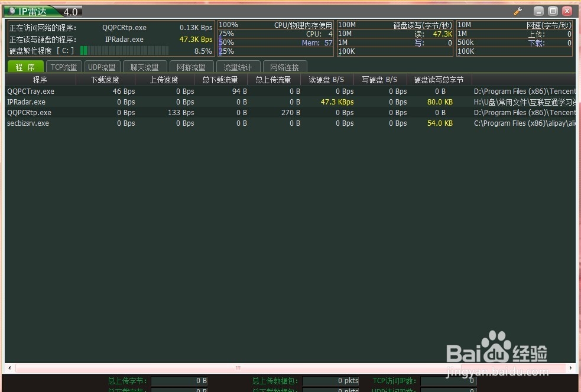Select the QQPCTray.exe row

point(291,91)
